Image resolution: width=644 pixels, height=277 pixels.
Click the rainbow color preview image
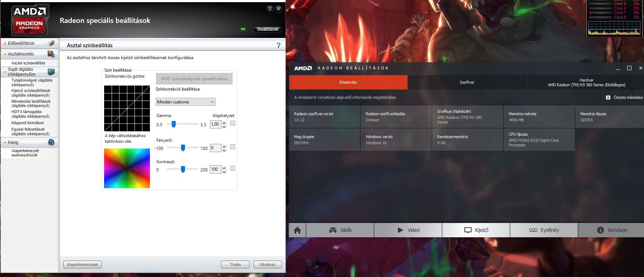click(127, 168)
